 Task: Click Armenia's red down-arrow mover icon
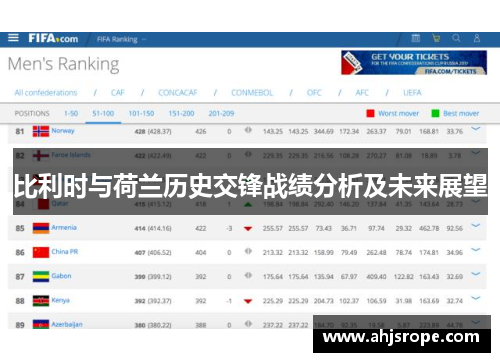pyautogui.click(x=248, y=229)
